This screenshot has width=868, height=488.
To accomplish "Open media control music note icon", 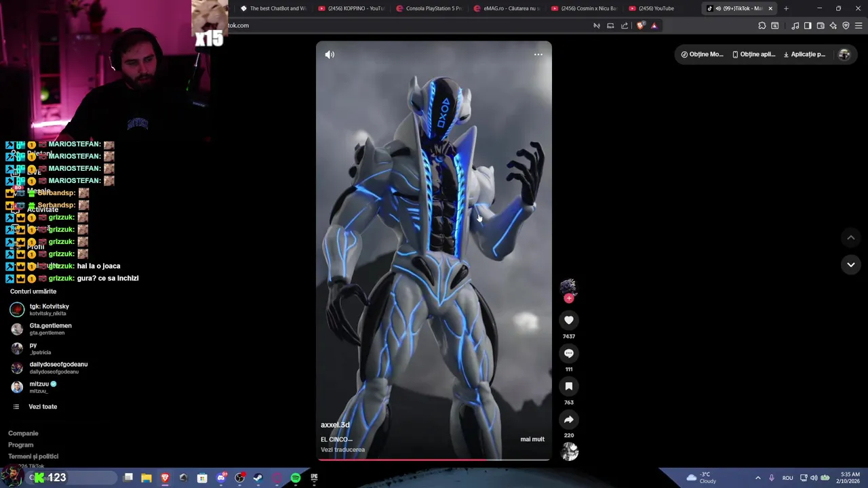I will 795,26.
